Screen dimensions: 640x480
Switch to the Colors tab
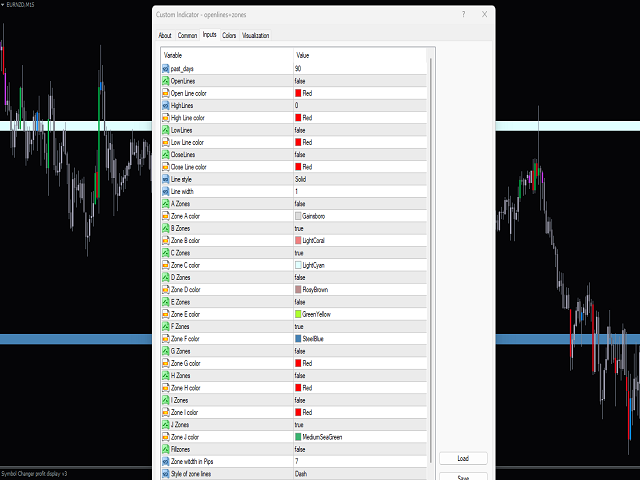coord(229,36)
